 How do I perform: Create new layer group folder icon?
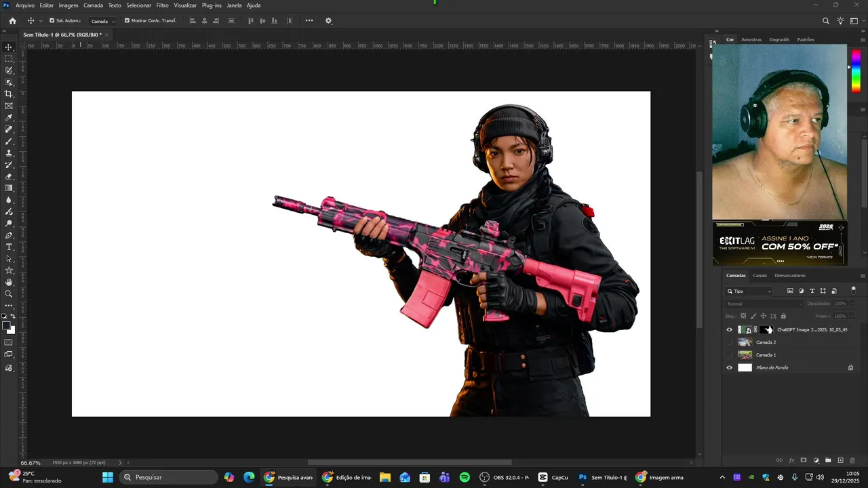[828, 460]
